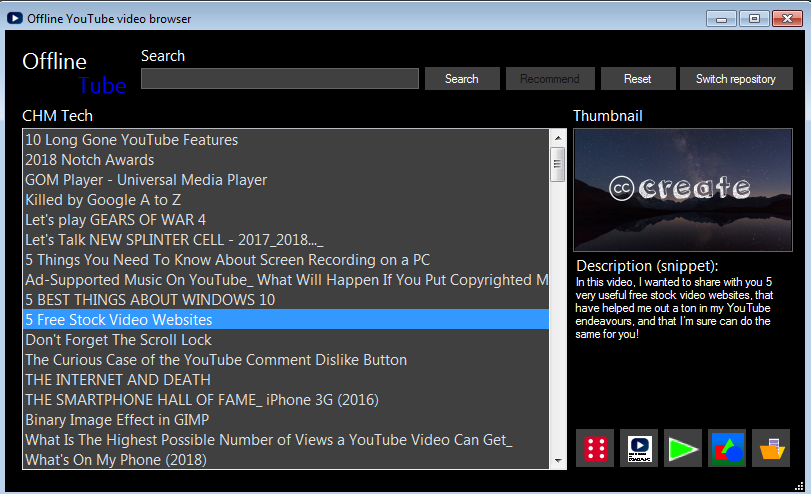811x494 pixels.
Task: Choose 'Killed by Google A to Z'
Action: click(x=106, y=200)
